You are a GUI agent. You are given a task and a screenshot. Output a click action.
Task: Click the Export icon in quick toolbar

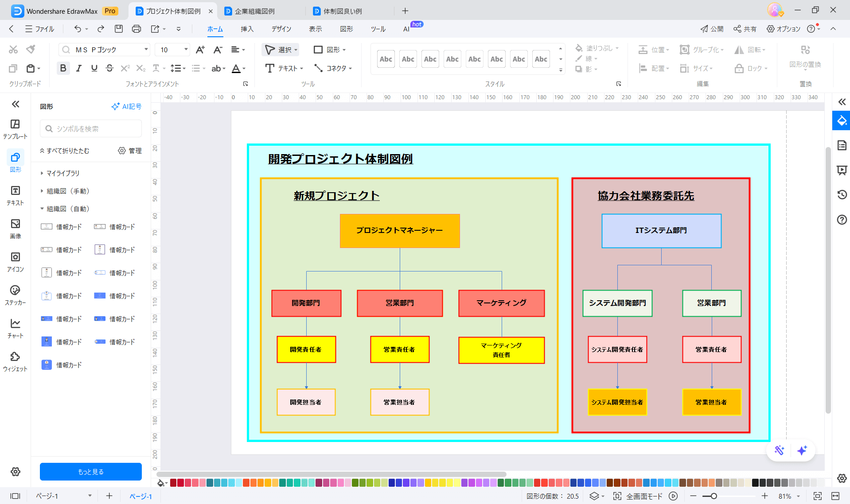click(155, 29)
